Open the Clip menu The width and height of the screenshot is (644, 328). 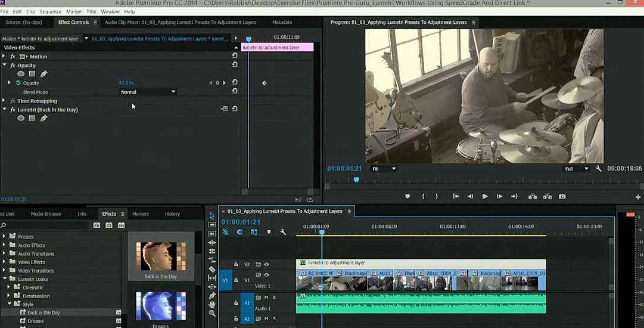pos(30,11)
